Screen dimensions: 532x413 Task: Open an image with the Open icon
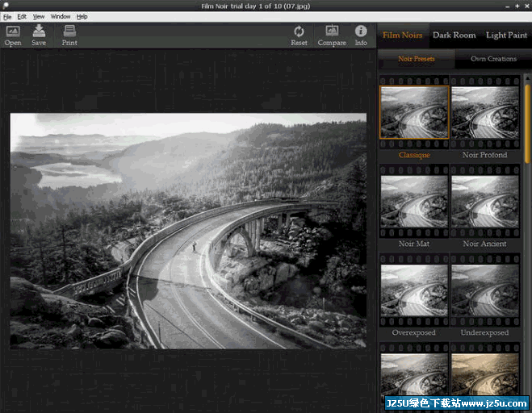point(13,35)
